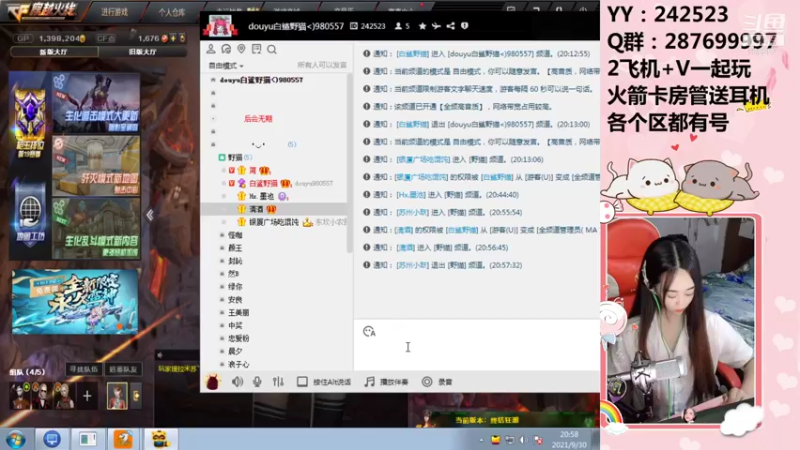Click the channel list vertical scrollbar
Image resolution: width=800 pixels, height=450 pixels.
349,163
